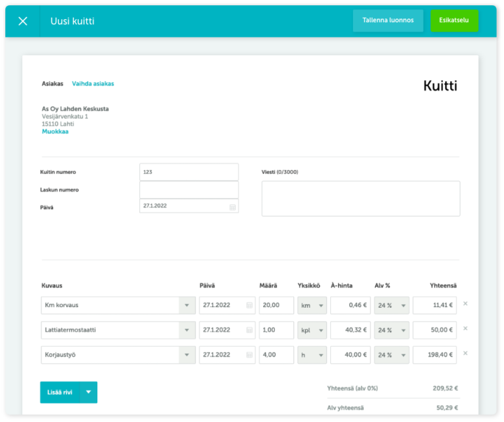The width and height of the screenshot is (504, 422).
Task: Open calendar icon for Lattiatermostaatti row date
Action: 249,330
